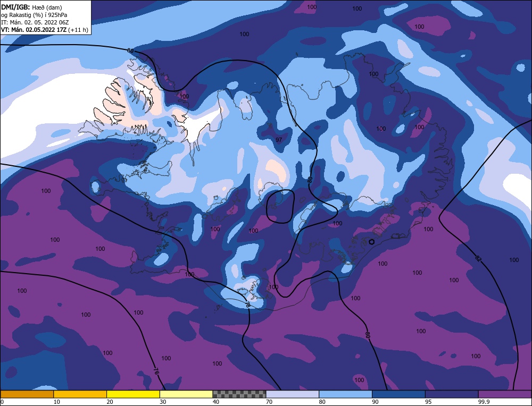
Task: Select the light blue 80–90 legend swatch
Action: [346, 394]
